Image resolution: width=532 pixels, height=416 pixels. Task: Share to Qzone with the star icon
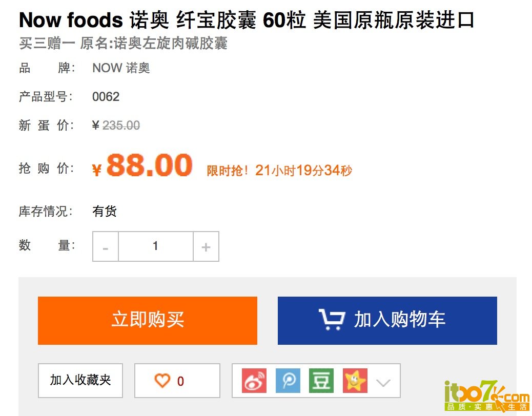coord(355,381)
